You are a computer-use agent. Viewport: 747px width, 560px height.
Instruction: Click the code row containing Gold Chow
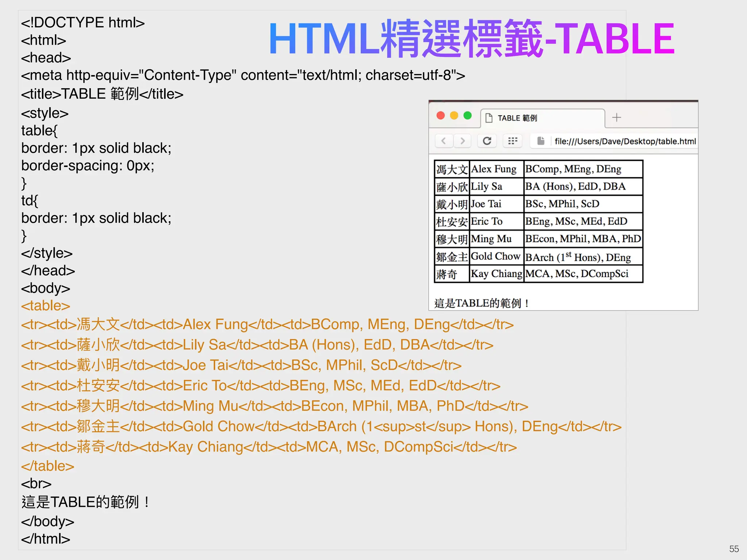pyautogui.click(x=321, y=427)
